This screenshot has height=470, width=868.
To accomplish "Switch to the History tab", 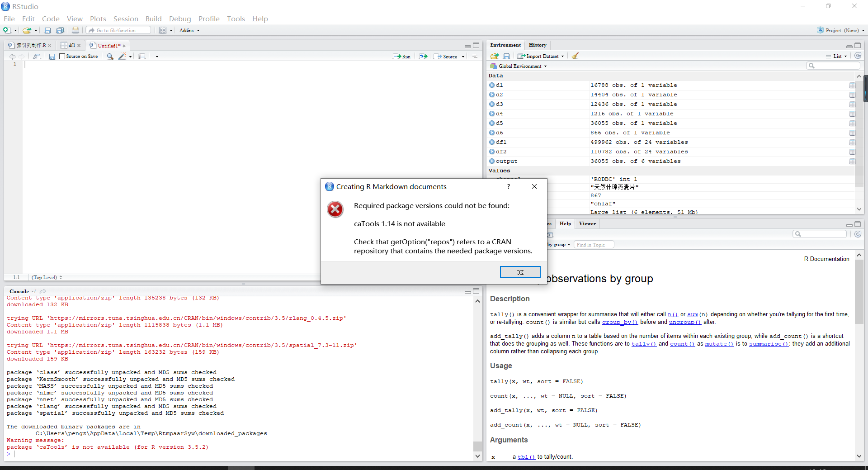I will coord(537,45).
